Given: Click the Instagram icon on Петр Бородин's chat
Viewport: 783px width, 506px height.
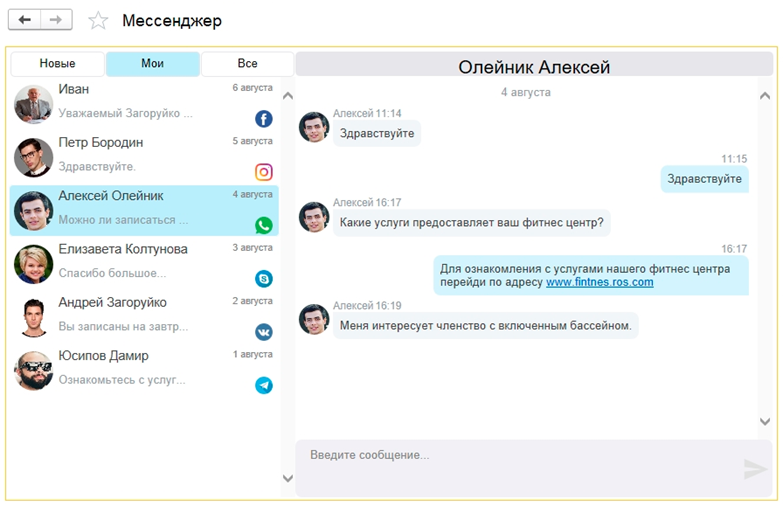Looking at the screenshot, I should tap(264, 172).
